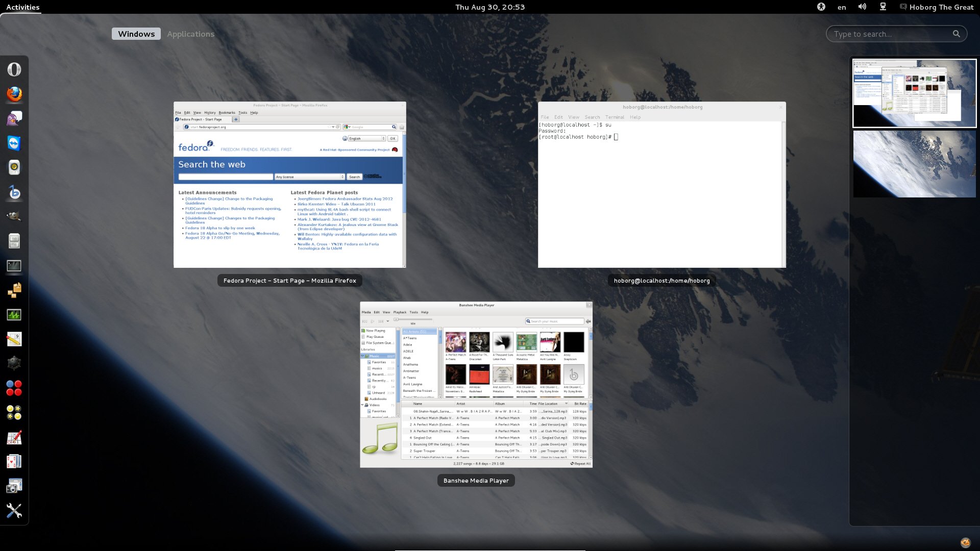
Task: Open English language dropdown on Fedora page
Action: coord(366,138)
